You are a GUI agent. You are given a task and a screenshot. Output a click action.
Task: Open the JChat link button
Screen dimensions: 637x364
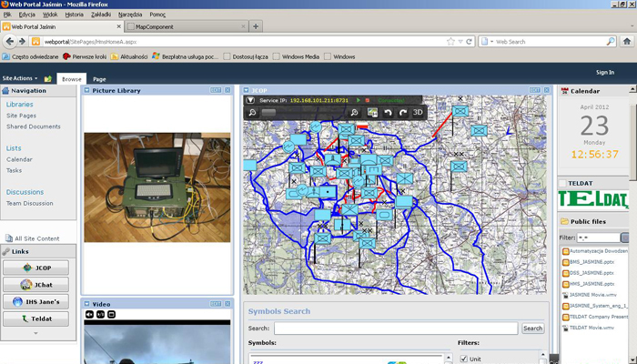tap(36, 285)
